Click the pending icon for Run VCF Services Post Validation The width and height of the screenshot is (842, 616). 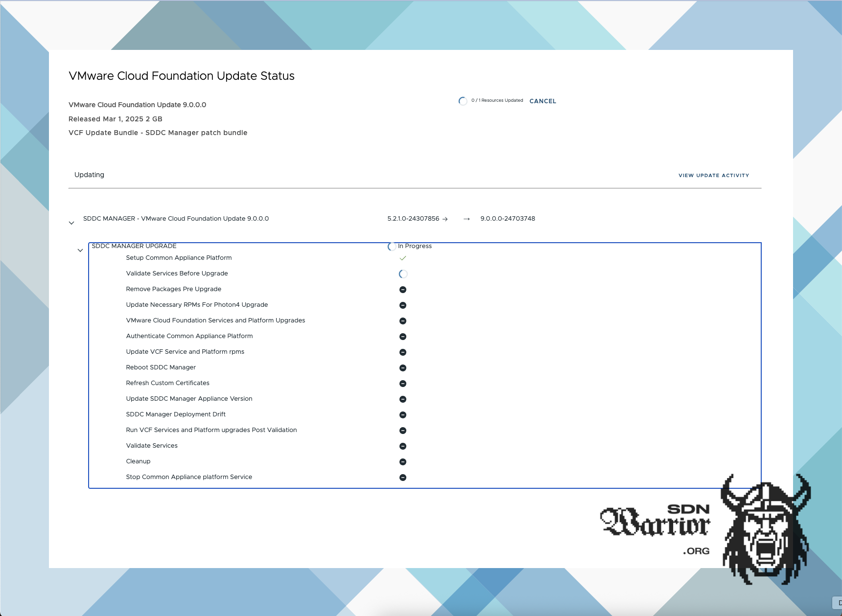(403, 431)
